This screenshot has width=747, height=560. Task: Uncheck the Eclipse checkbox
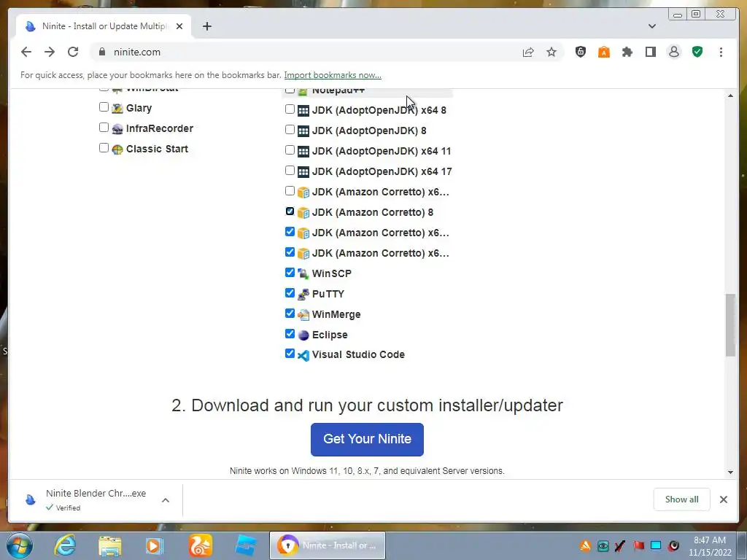click(x=290, y=334)
